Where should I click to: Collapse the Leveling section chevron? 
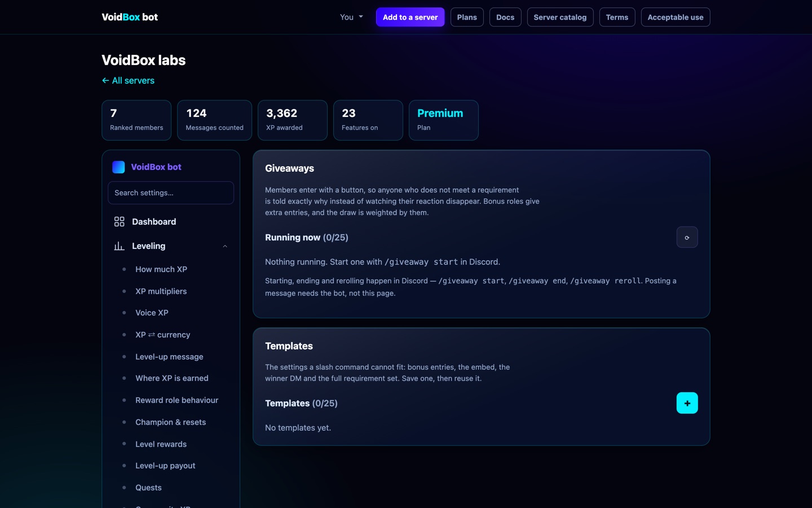click(225, 246)
